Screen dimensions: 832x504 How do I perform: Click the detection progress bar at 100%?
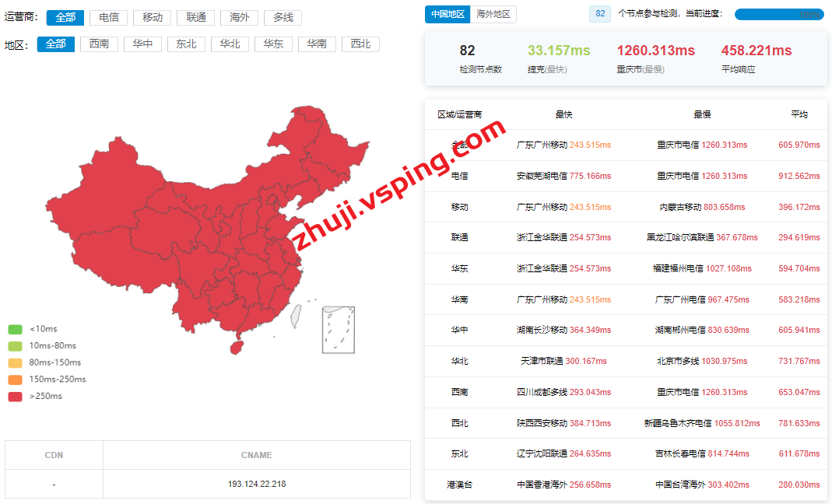click(x=779, y=14)
